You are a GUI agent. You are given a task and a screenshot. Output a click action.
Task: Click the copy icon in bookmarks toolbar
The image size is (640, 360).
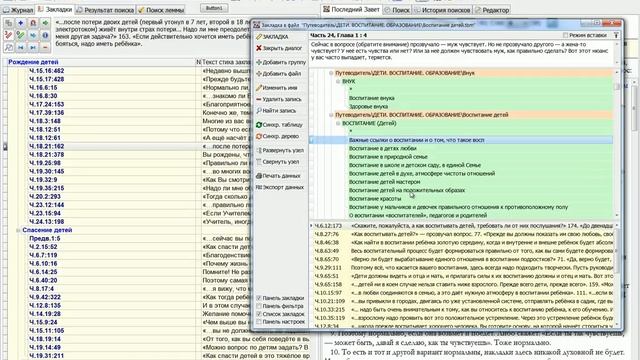(9, 23)
